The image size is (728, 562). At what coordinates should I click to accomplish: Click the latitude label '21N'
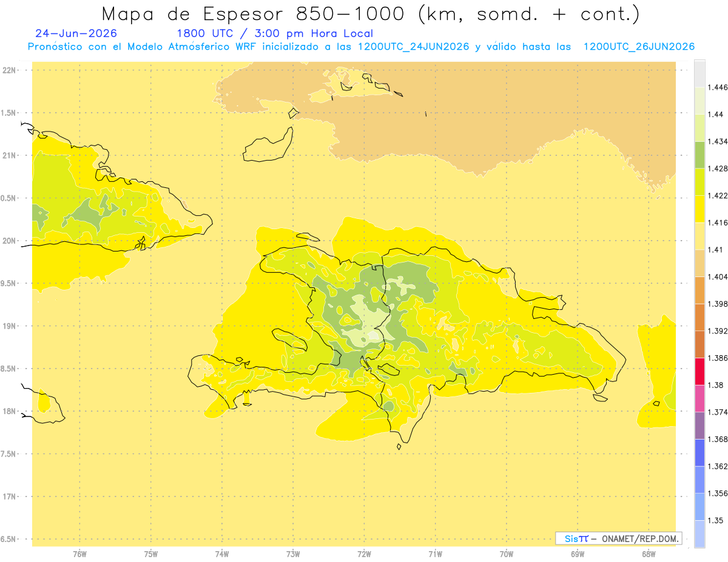tap(9, 155)
